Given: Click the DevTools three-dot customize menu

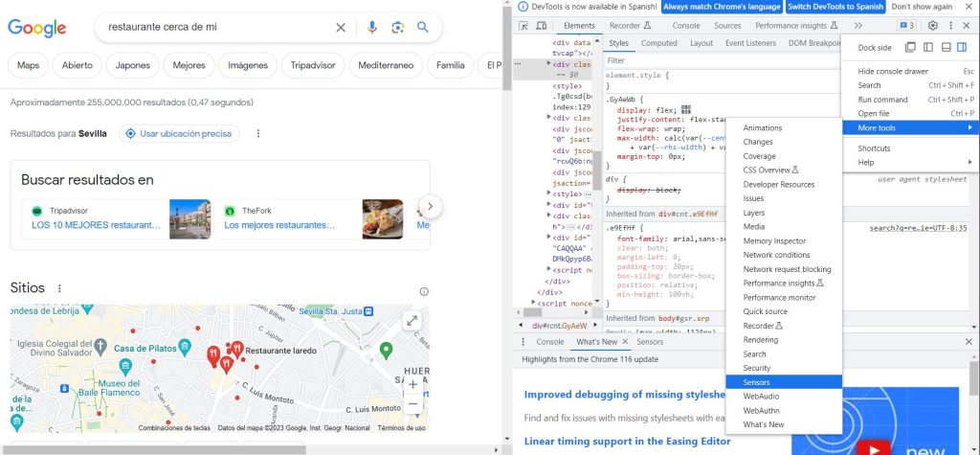Looking at the screenshot, I should (x=950, y=26).
